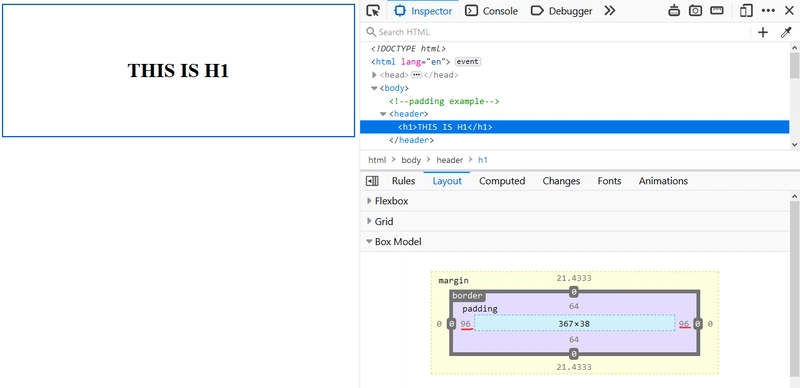Edit left padding value 96
Screen dimensions: 800x388
coord(466,324)
